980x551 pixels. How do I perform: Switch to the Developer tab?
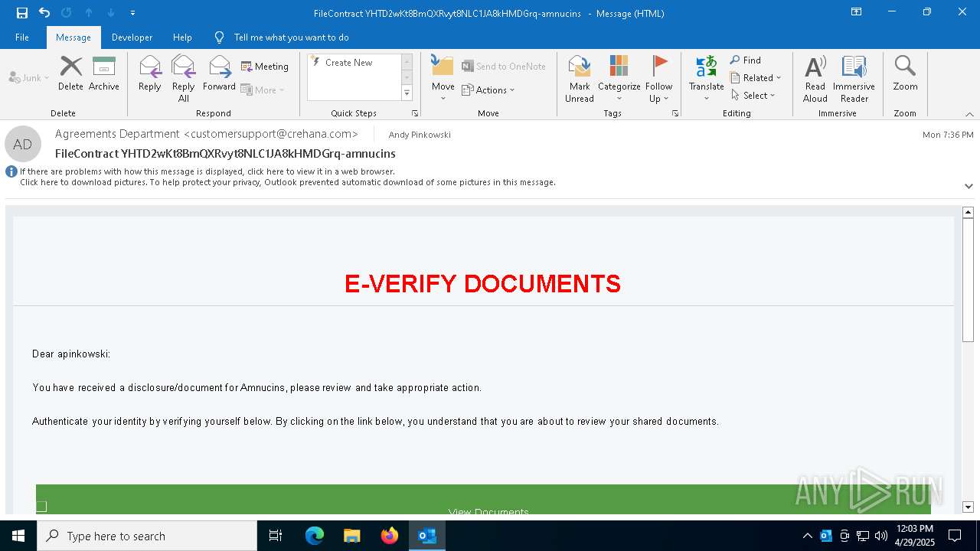132,37
